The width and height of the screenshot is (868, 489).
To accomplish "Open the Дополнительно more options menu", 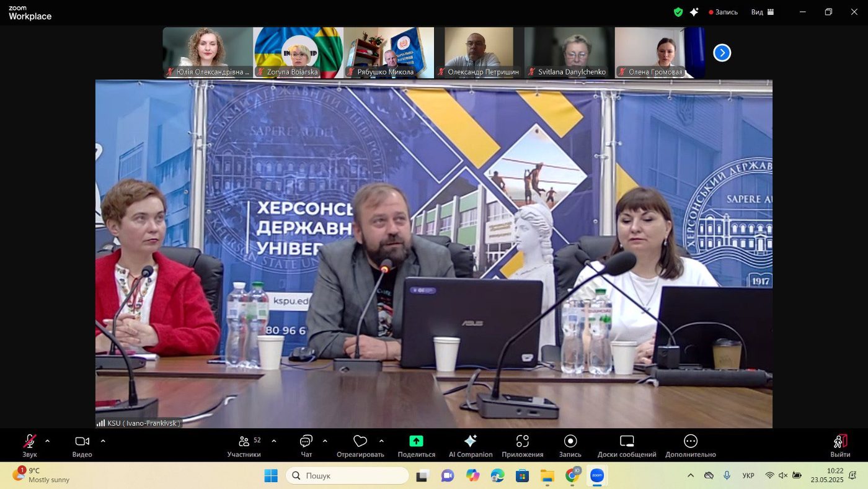I will click(x=691, y=446).
